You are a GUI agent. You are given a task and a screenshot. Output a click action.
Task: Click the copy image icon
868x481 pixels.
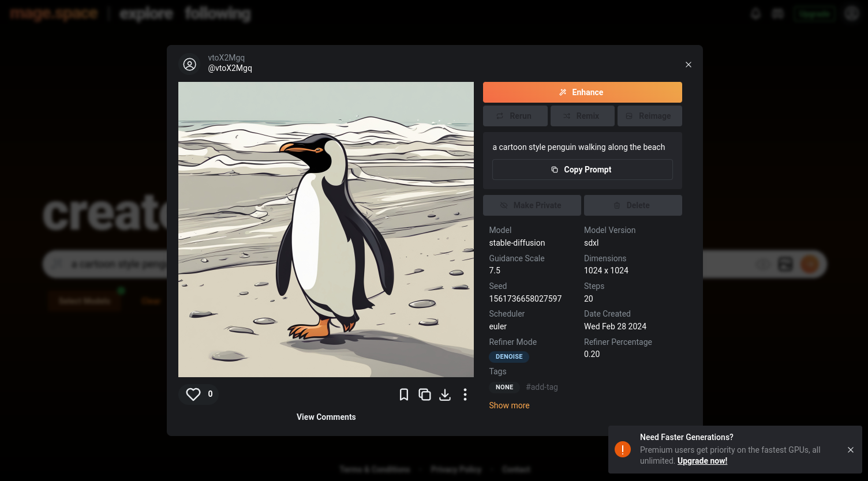(425, 394)
